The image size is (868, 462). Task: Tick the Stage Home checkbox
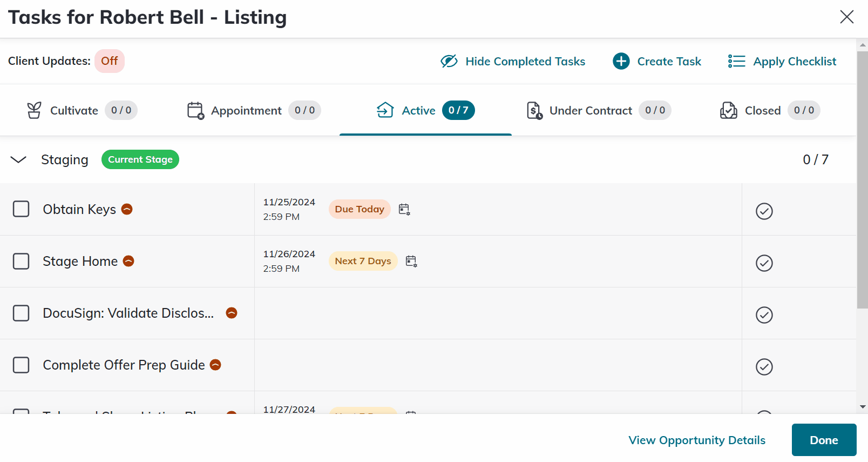coord(21,261)
